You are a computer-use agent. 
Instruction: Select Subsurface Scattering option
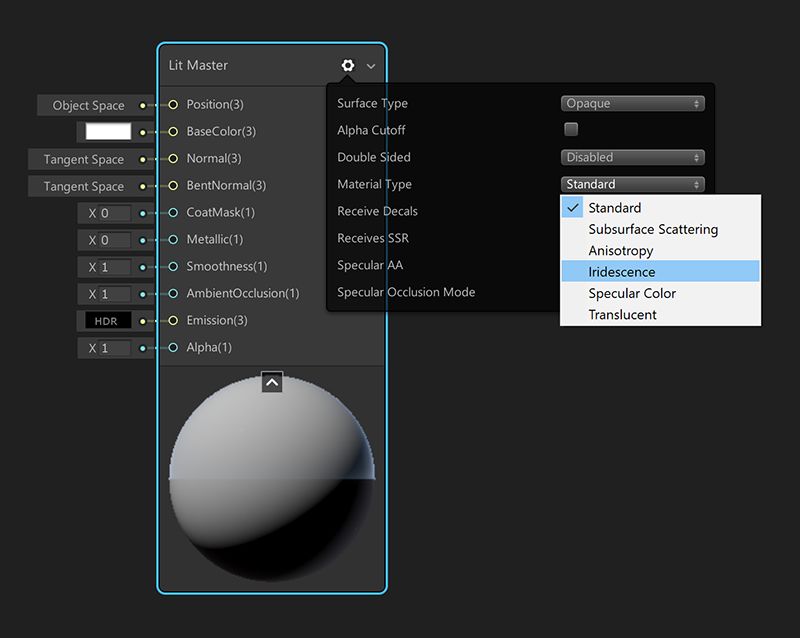(660, 229)
